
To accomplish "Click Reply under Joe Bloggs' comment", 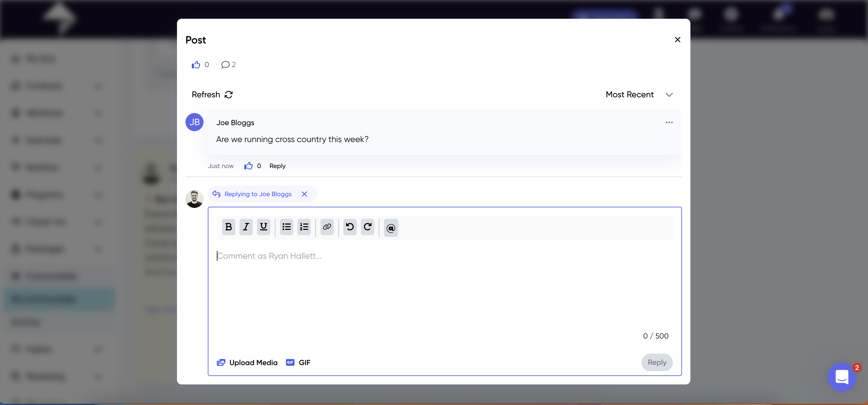I will [x=277, y=166].
